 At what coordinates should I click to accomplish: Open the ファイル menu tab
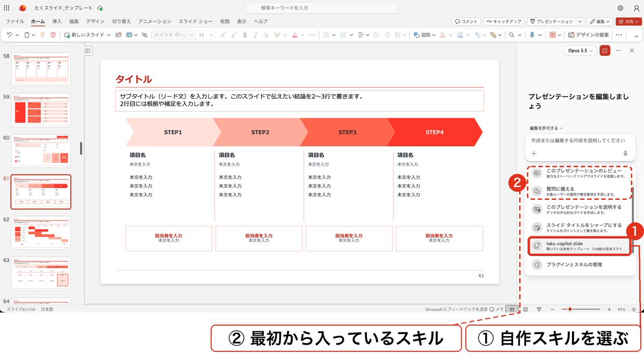pos(15,21)
